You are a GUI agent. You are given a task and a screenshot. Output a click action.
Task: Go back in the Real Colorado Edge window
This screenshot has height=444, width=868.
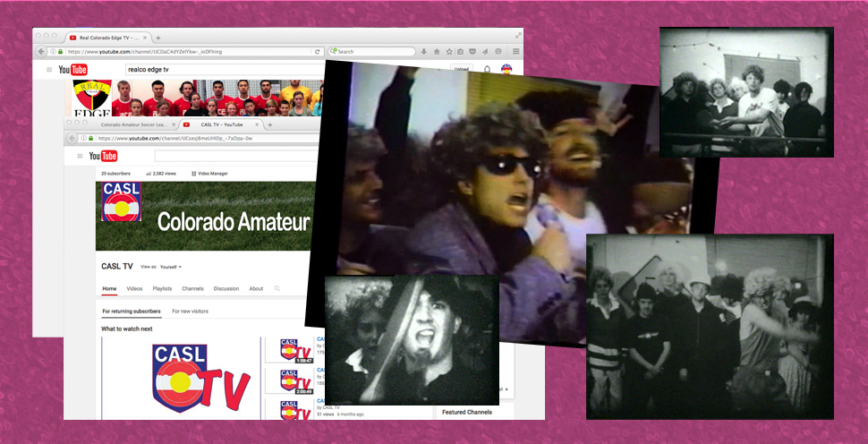point(41,52)
